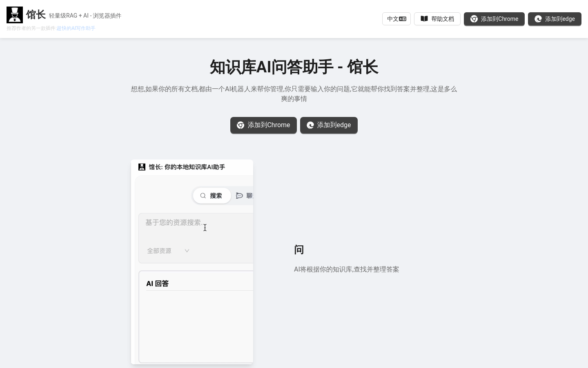Click the Chrome icon in the hero button
Image resolution: width=588 pixels, height=368 pixels.
point(241,125)
